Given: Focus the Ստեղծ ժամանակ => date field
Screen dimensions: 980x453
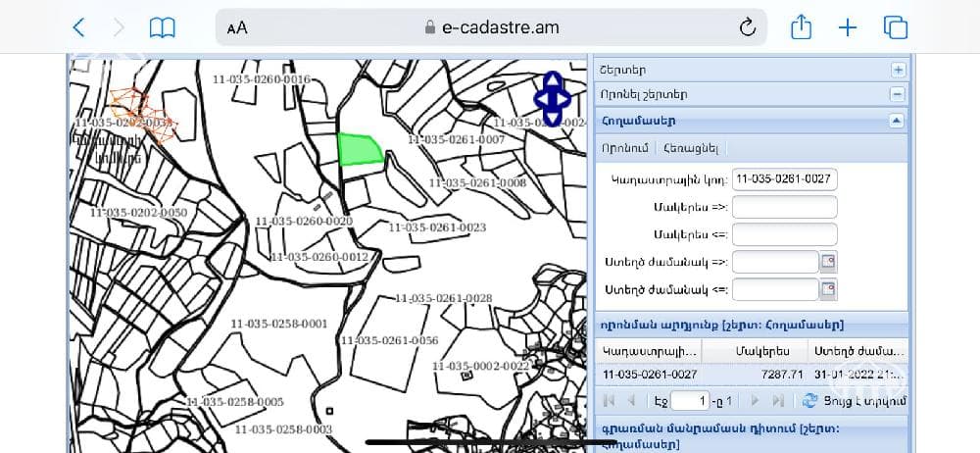Looking at the screenshot, I should click(775, 262).
